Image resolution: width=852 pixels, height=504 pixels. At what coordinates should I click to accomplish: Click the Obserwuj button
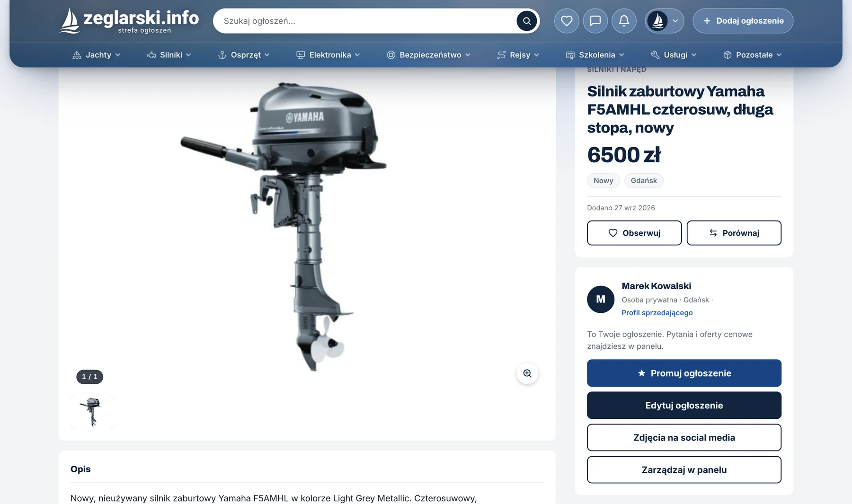pos(634,233)
